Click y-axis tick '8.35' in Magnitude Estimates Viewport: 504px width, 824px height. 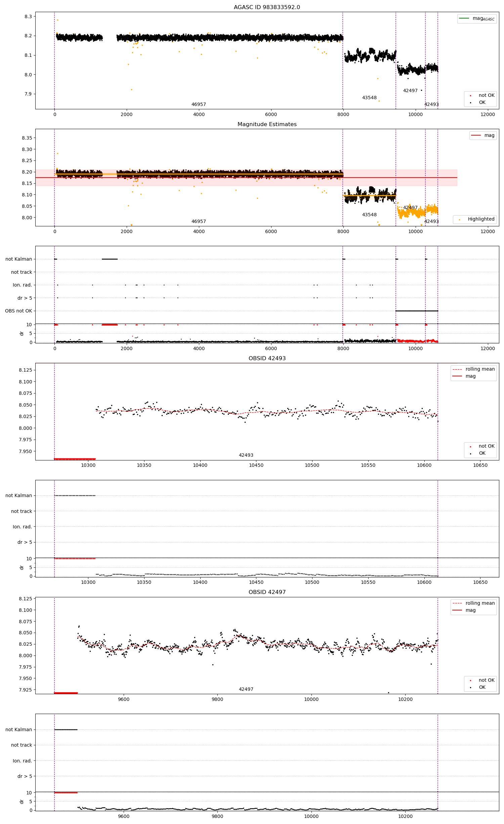coord(27,138)
